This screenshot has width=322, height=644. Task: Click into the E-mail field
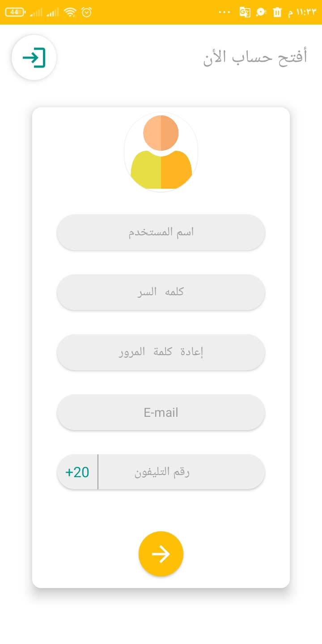161,412
